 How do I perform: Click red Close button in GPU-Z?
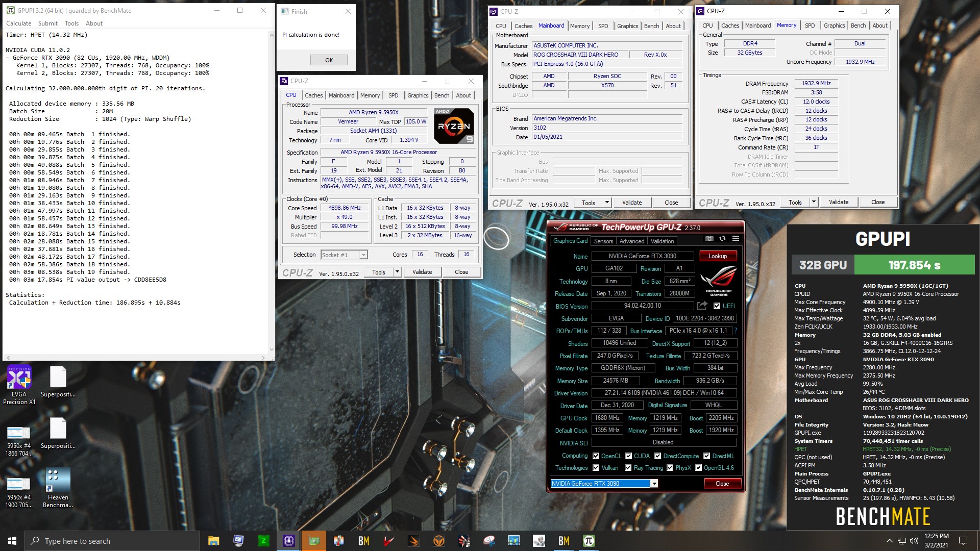tap(722, 484)
